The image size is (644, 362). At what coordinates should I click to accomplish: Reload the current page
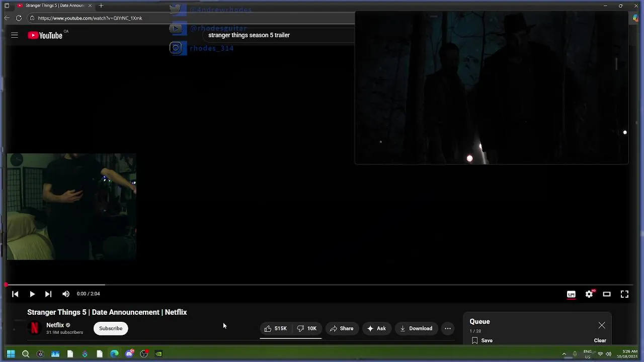(19, 18)
